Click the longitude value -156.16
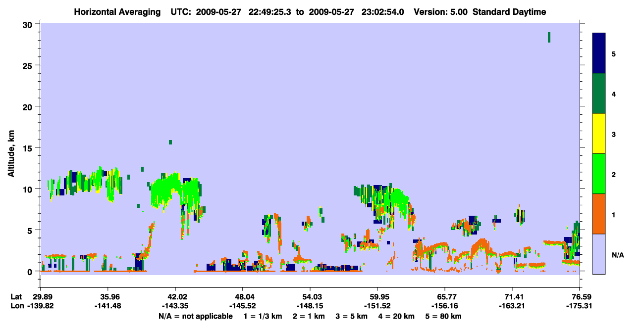Viewport: 644px width, 330px height. pyautogui.click(x=445, y=306)
